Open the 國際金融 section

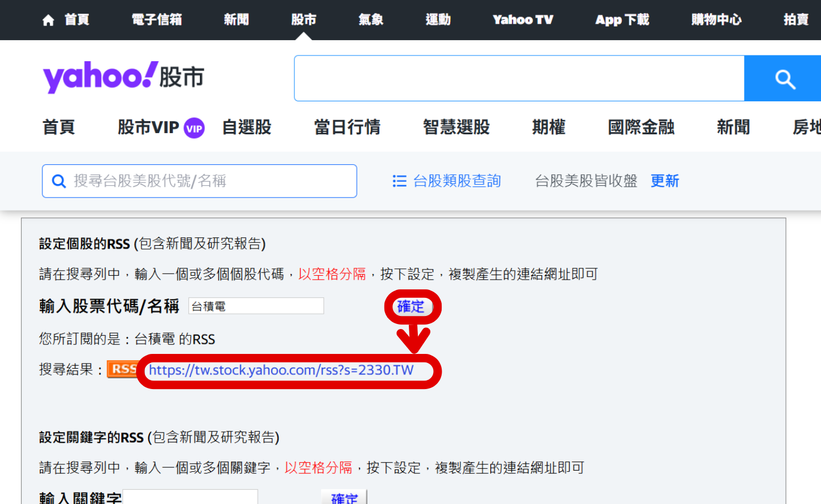point(640,127)
